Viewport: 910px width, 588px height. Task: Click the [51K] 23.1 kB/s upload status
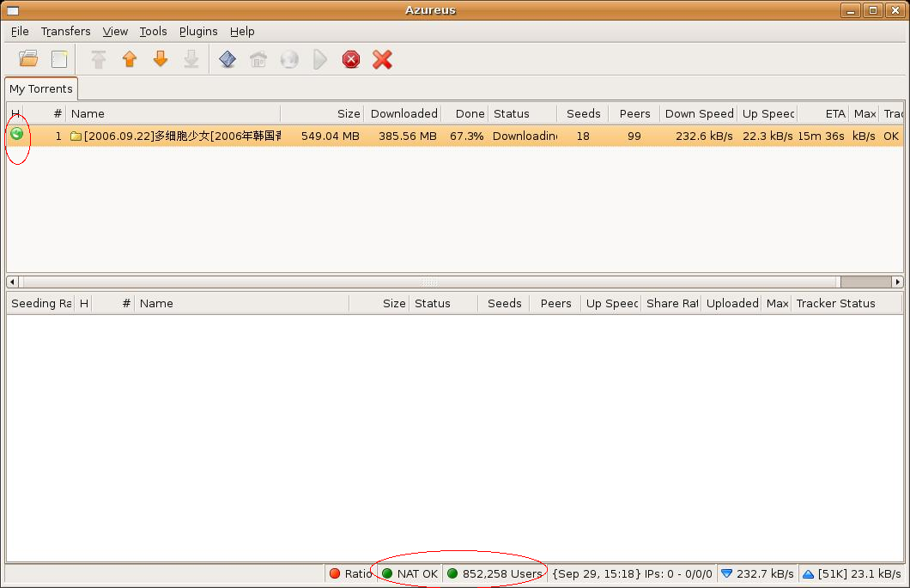tap(859, 574)
